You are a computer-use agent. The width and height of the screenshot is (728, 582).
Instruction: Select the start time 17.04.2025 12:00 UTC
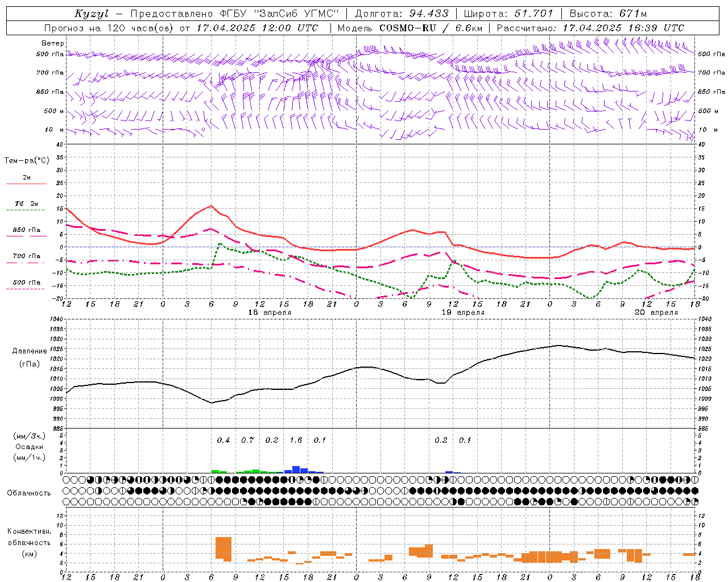coord(257,28)
